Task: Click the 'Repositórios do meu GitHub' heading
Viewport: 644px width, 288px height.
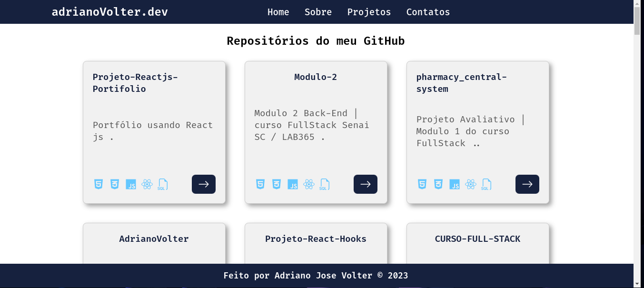Action: click(316, 41)
